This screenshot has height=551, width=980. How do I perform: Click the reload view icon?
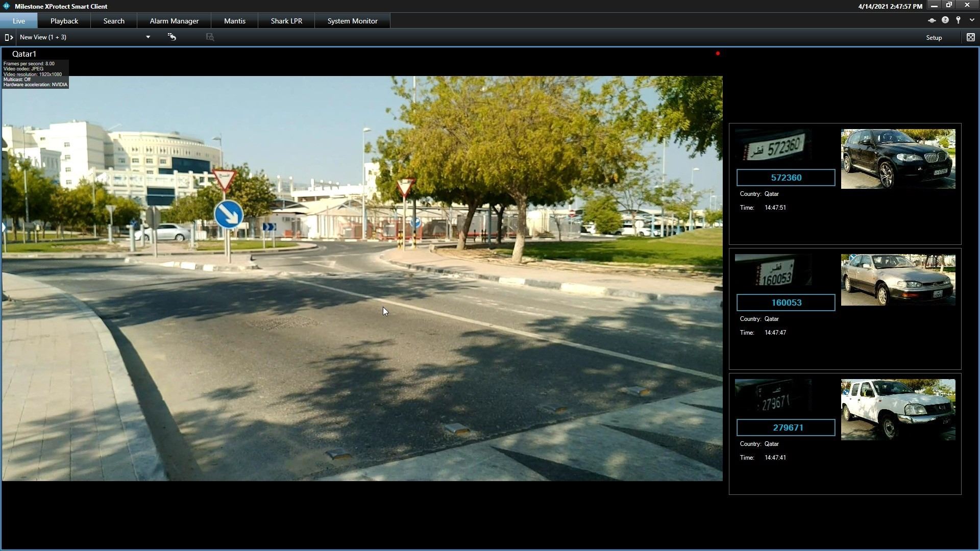point(172,37)
